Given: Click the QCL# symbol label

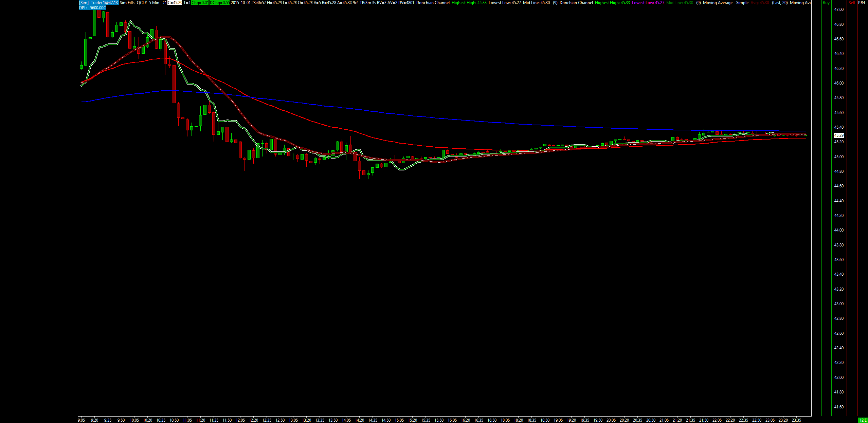Looking at the screenshot, I should (x=142, y=3).
